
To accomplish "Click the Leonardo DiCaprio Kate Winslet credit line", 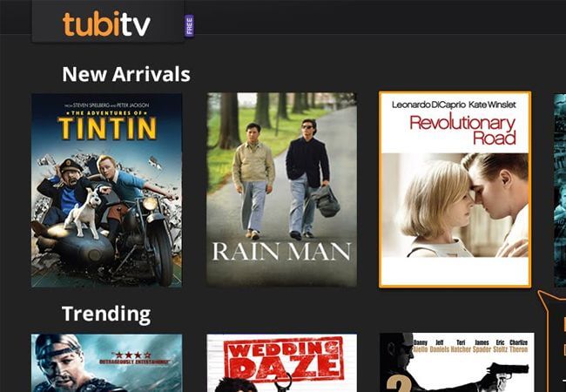I will click(x=454, y=105).
